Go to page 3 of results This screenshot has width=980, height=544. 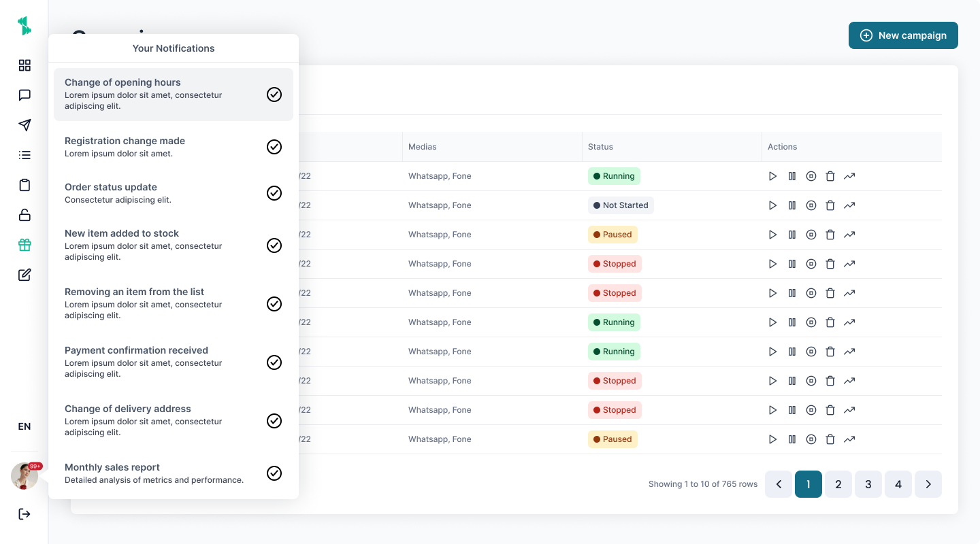(868, 484)
